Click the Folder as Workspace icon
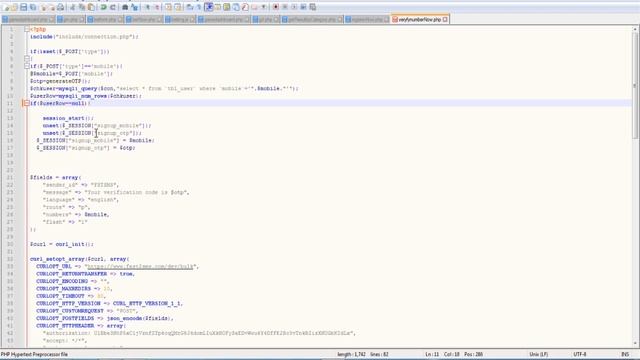This screenshot has width=640, height=360. [x=254, y=7]
